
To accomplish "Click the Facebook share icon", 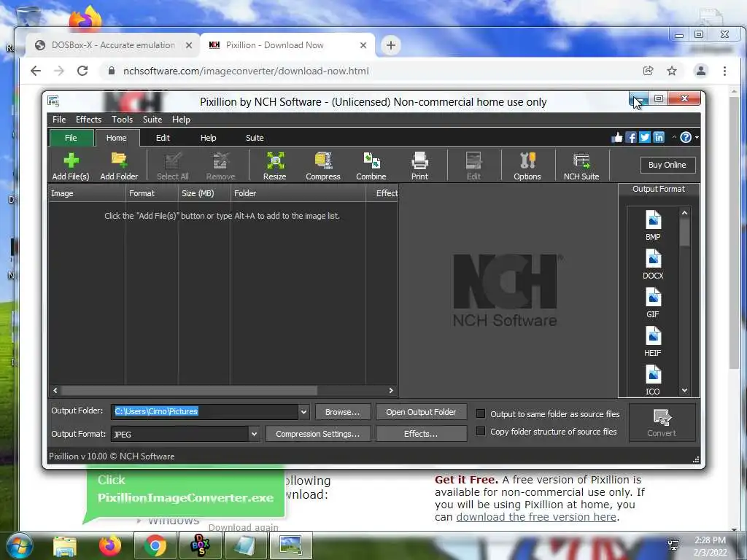I will (631, 138).
